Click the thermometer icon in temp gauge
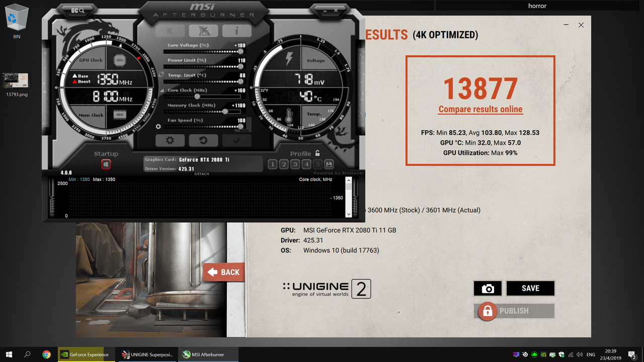 coord(289,117)
